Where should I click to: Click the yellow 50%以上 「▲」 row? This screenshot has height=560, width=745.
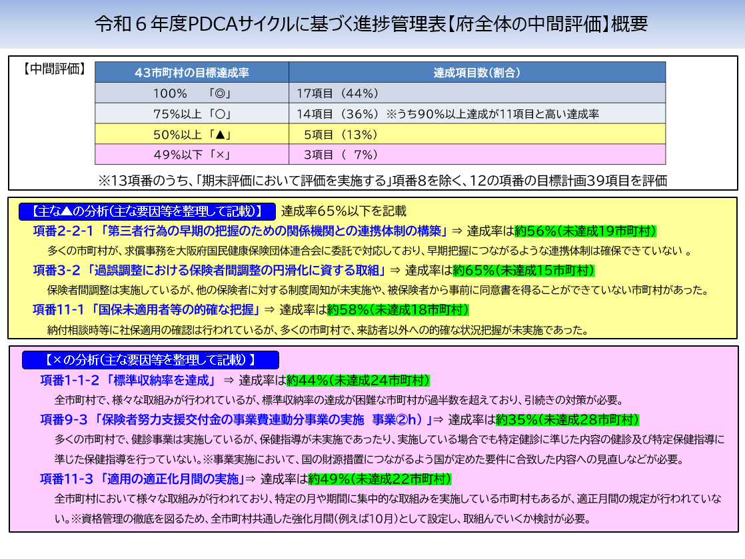click(191, 135)
